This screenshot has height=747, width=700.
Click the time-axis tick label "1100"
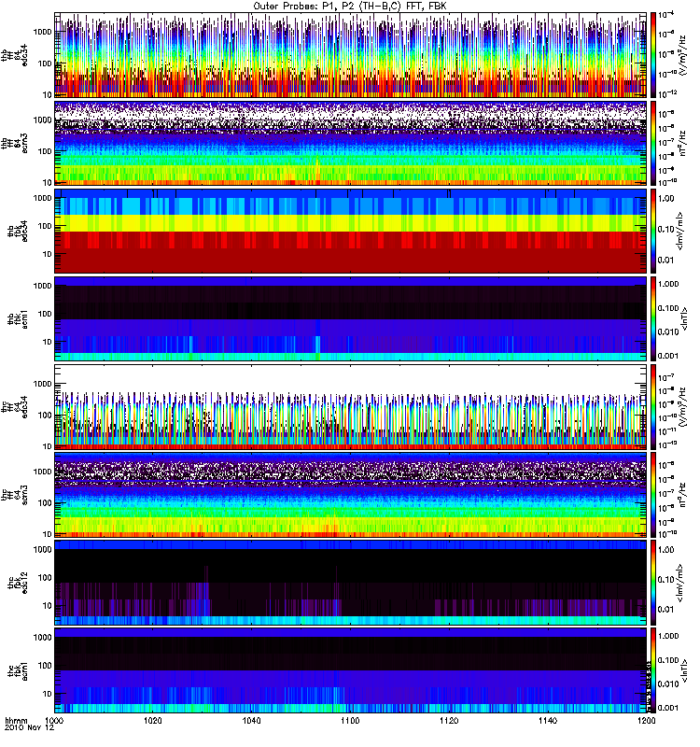tap(350, 720)
